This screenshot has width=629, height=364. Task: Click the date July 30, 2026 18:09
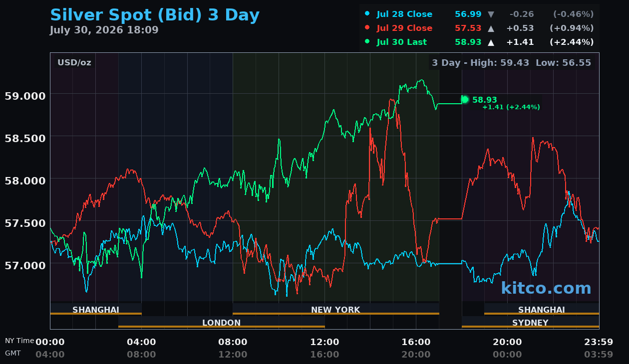tap(104, 30)
